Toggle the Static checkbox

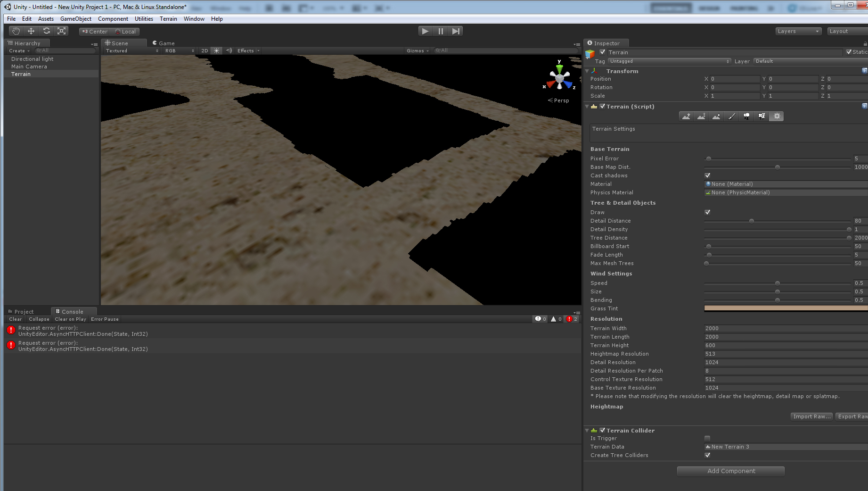[x=849, y=52]
